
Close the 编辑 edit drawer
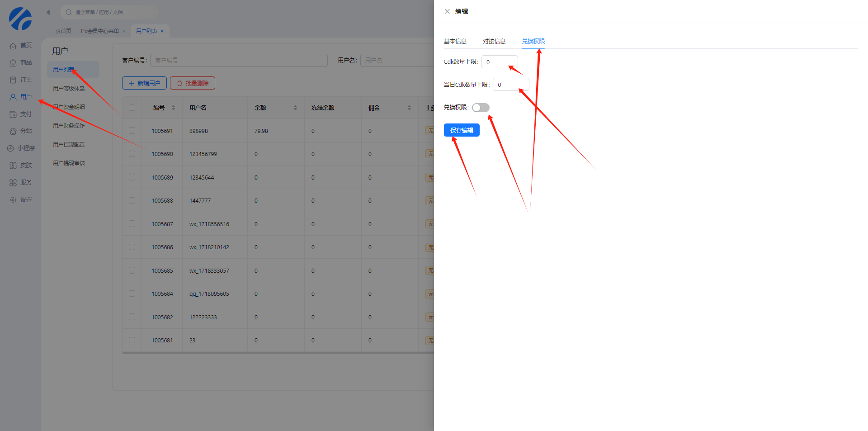[x=447, y=11]
